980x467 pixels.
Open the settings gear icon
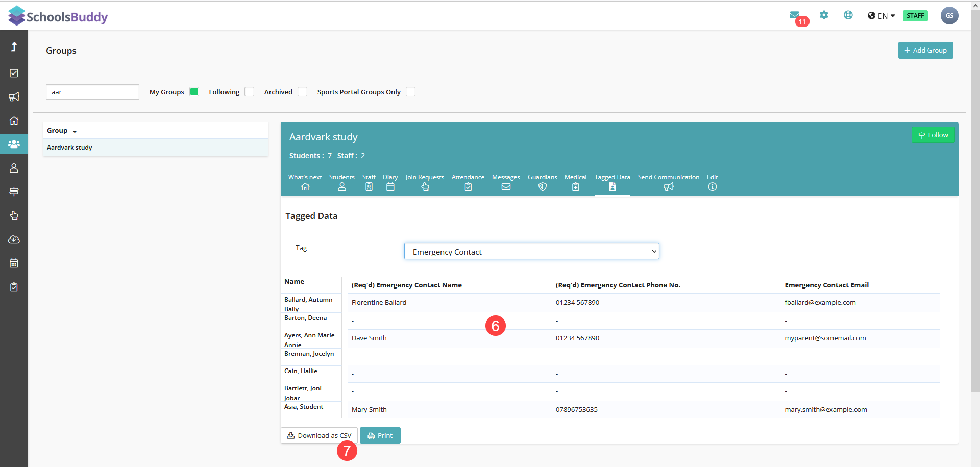[824, 15]
